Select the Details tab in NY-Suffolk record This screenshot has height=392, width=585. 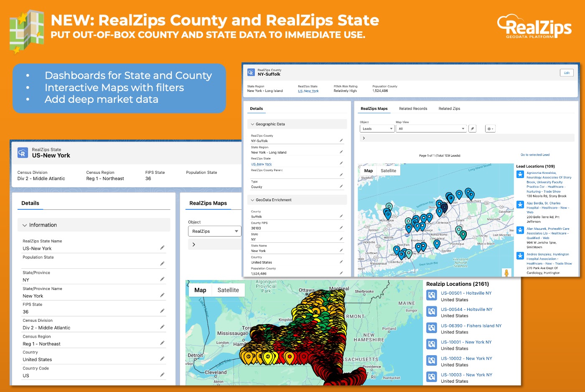[256, 109]
